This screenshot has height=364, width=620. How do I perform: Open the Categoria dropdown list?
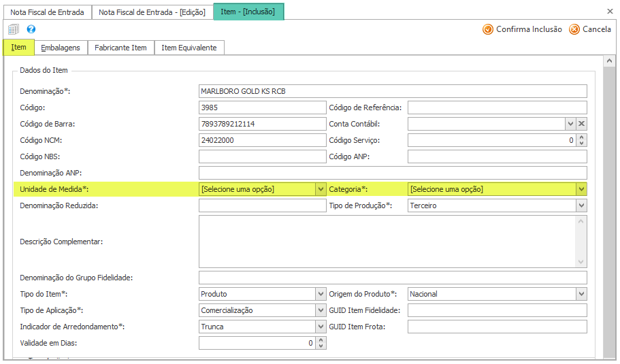(x=581, y=189)
